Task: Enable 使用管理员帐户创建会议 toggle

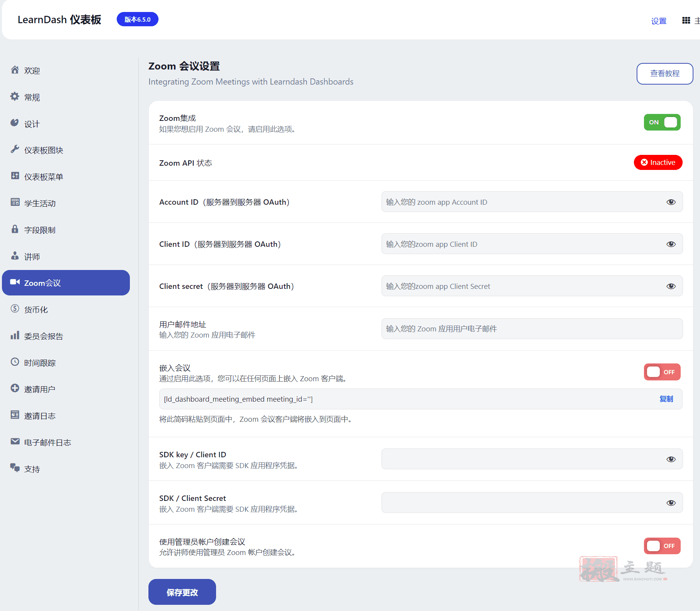Action: tap(662, 546)
